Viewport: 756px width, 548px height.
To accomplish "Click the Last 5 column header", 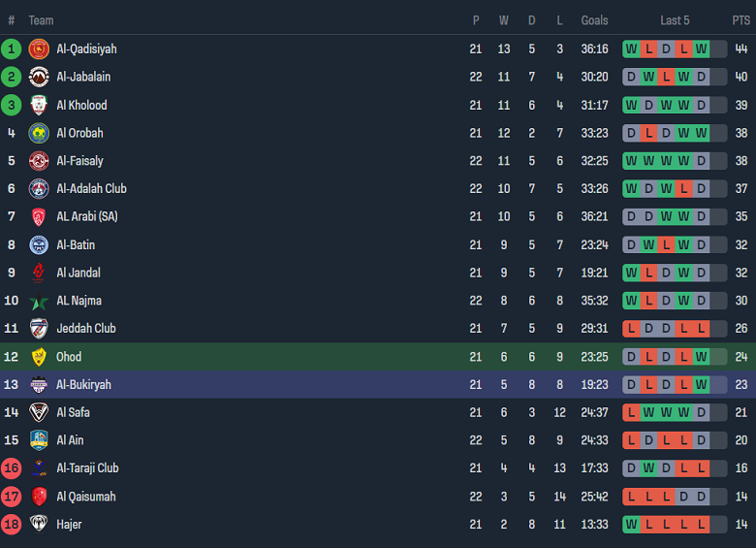I will [675, 20].
